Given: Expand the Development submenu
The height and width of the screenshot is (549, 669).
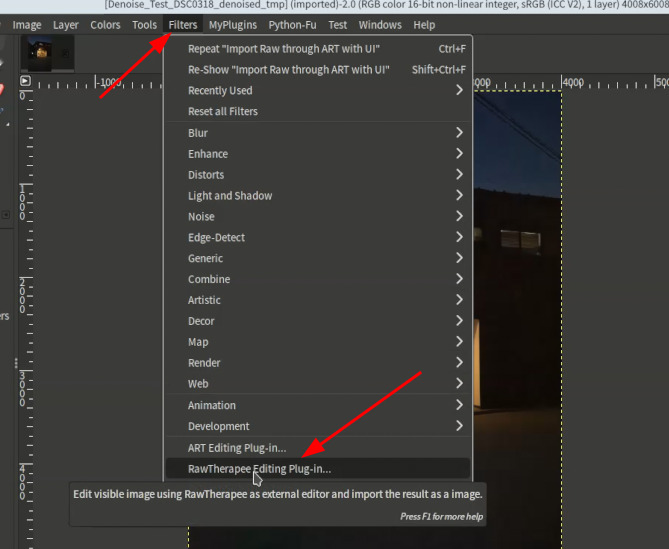Looking at the screenshot, I should [318, 426].
